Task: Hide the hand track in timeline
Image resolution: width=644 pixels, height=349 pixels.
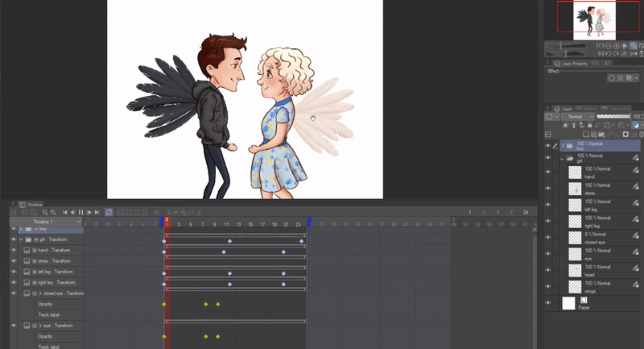Action: coord(14,251)
